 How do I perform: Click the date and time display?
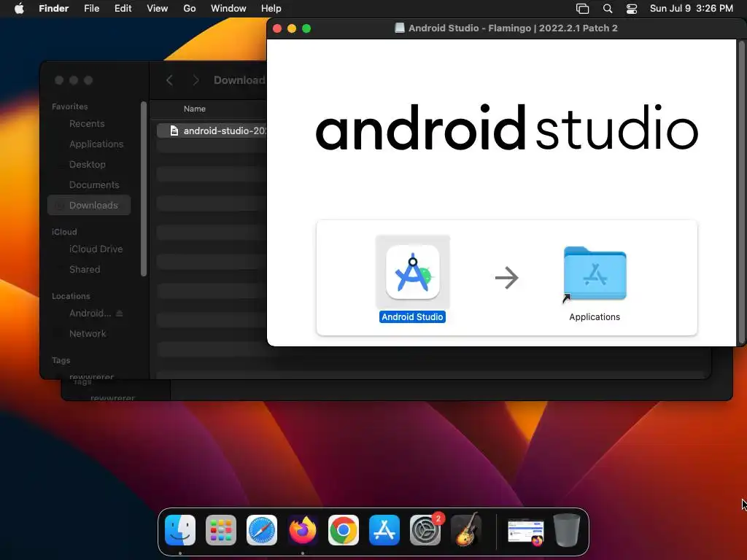click(x=692, y=8)
